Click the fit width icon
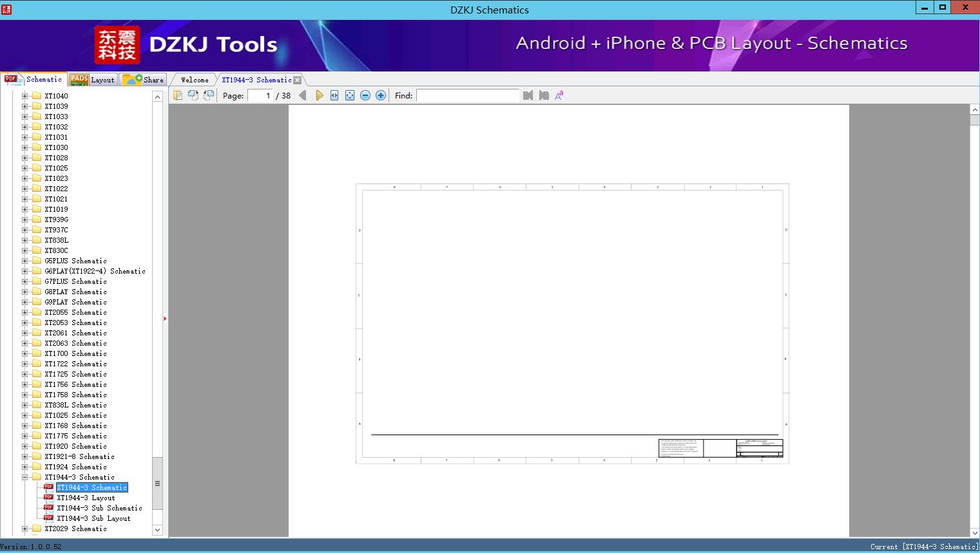 (334, 95)
